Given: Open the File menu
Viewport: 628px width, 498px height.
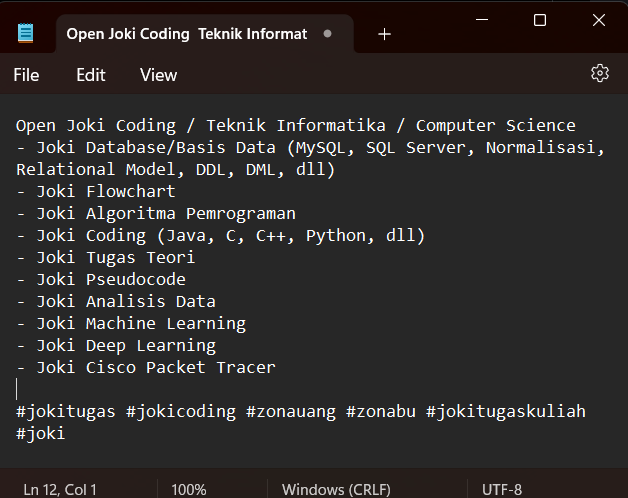Looking at the screenshot, I should click(26, 75).
